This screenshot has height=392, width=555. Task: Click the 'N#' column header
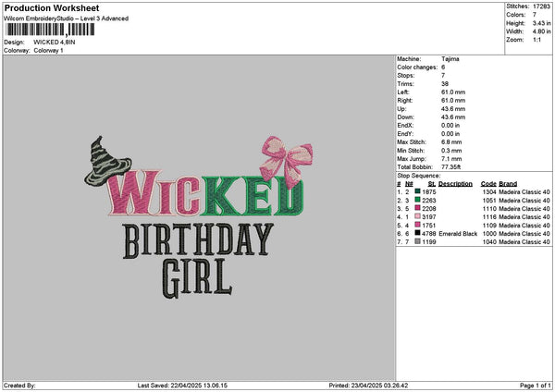click(x=409, y=184)
